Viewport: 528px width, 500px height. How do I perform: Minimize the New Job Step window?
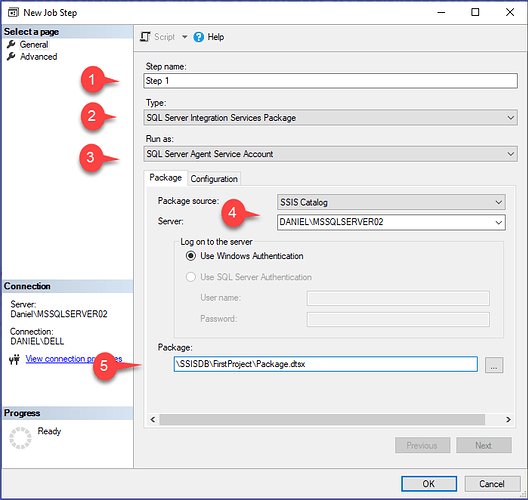[441, 12]
